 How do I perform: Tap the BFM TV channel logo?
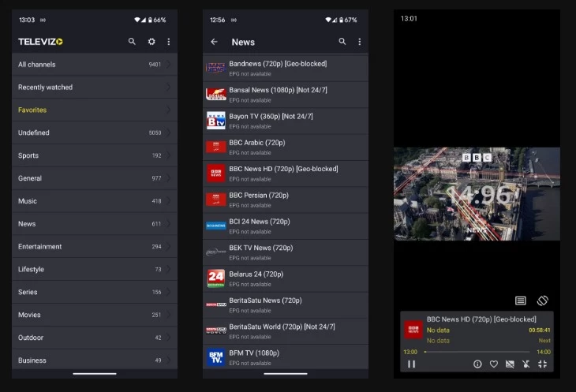(215, 357)
